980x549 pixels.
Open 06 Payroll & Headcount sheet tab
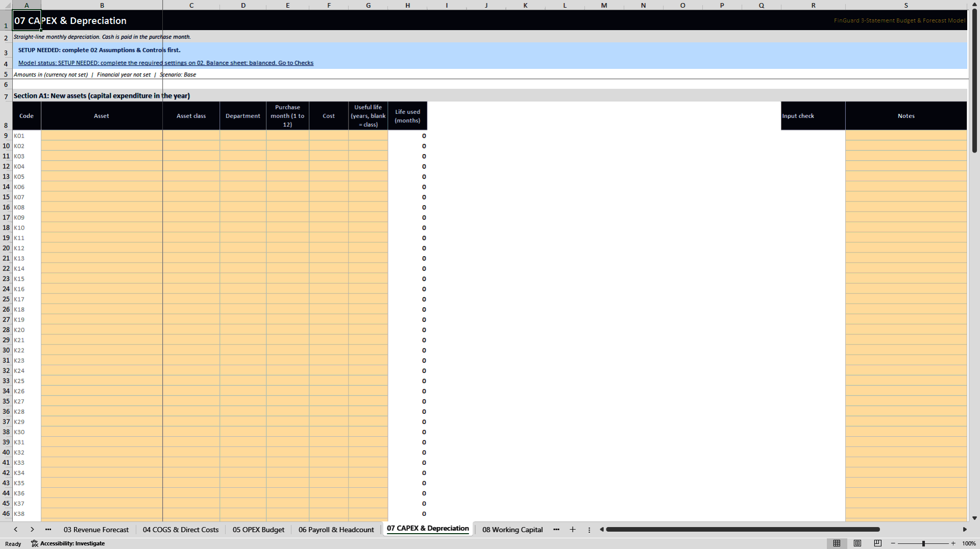[x=336, y=530]
